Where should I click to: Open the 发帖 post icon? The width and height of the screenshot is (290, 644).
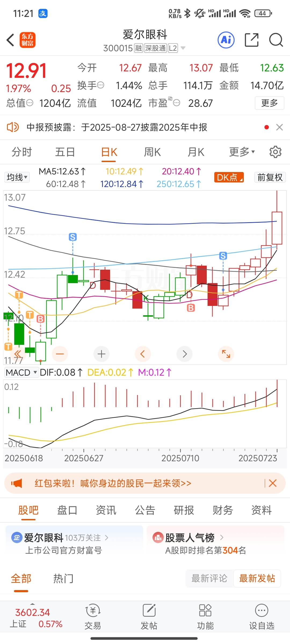[x=149, y=617]
